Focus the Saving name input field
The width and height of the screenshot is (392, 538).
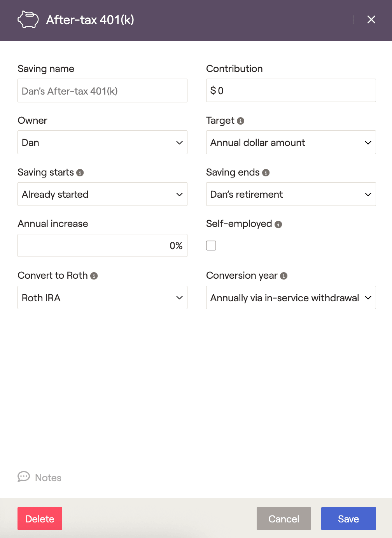(102, 91)
